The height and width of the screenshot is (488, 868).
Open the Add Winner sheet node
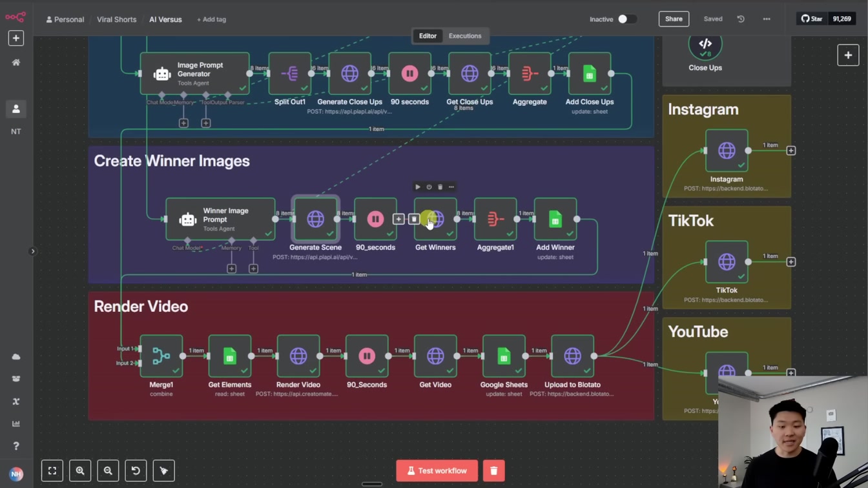point(555,219)
